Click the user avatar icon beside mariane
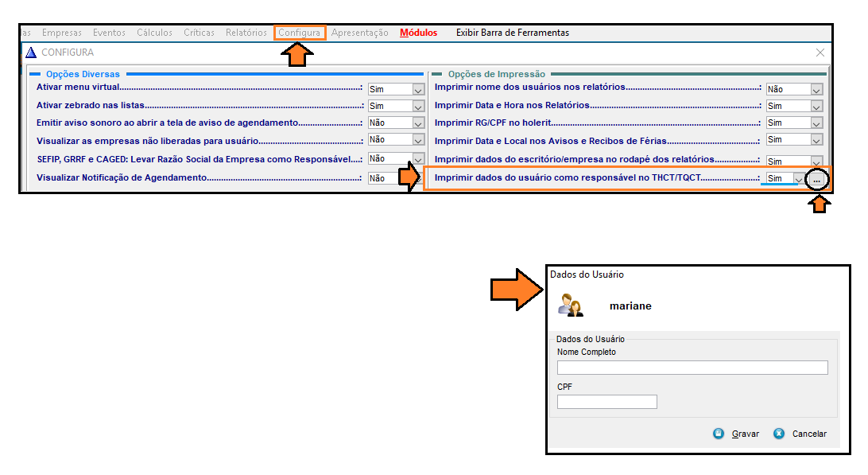 point(570,306)
